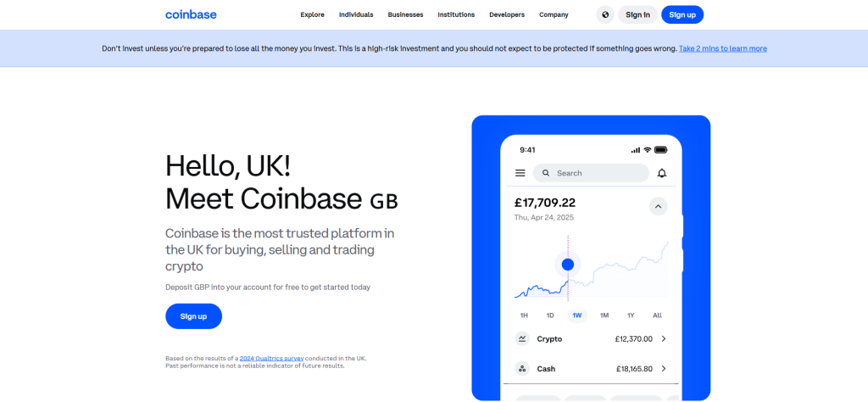
Task: Expand the Crypto row arrow
Action: [x=664, y=338]
